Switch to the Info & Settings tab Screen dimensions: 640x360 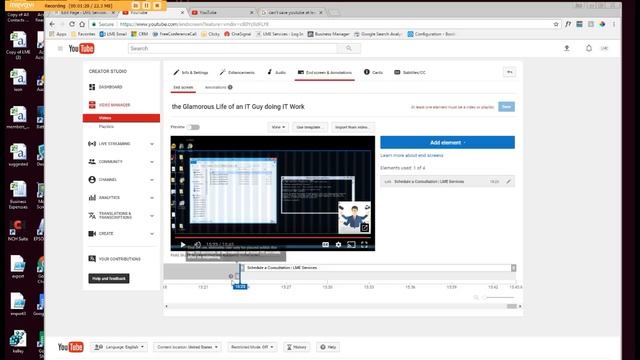coord(191,72)
